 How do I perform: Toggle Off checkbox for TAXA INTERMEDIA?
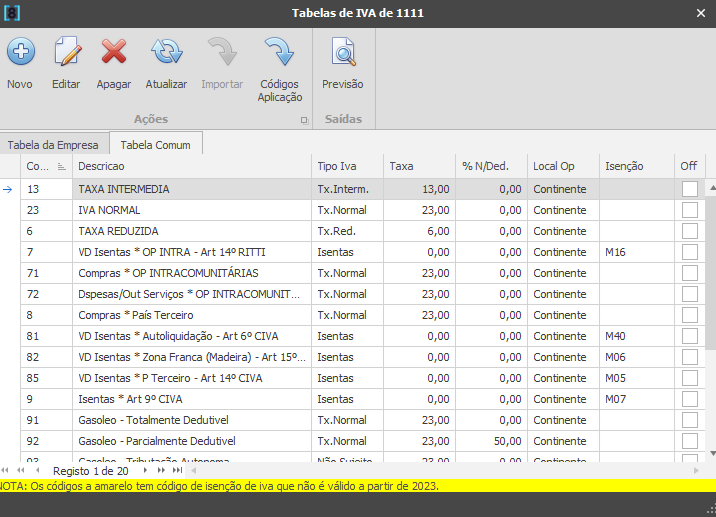tap(690, 189)
